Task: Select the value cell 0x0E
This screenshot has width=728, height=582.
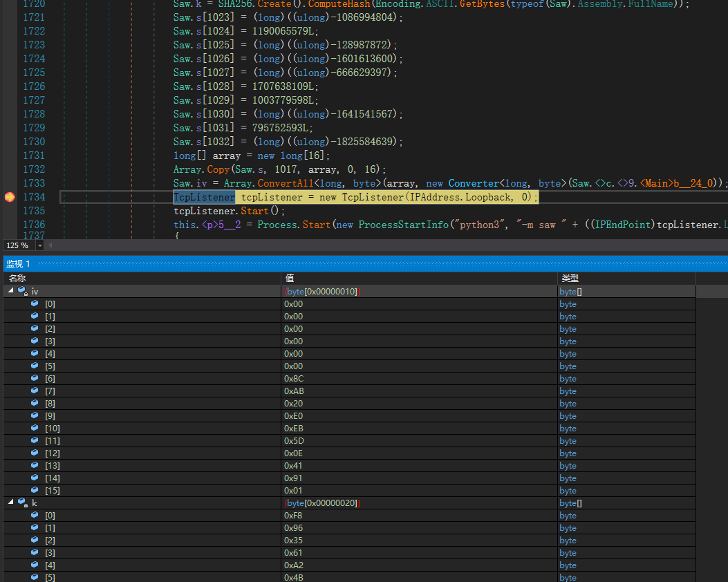Action: click(419, 453)
